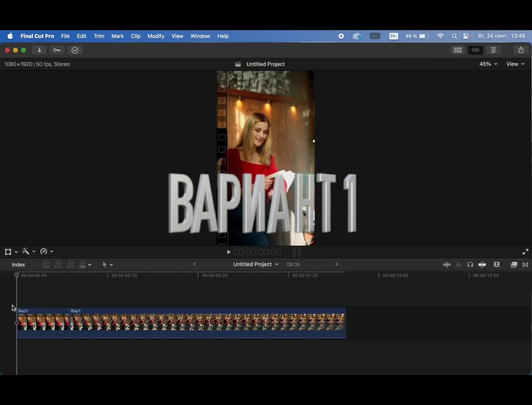Open the viewer View options dropdown
The height and width of the screenshot is (405, 532).
click(515, 64)
